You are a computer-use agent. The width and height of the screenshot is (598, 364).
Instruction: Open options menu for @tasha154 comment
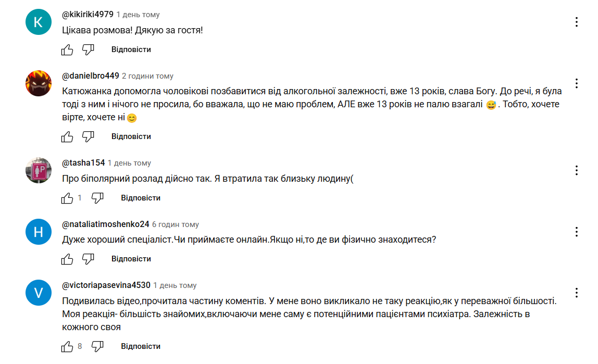pyautogui.click(x=577, y=170)
